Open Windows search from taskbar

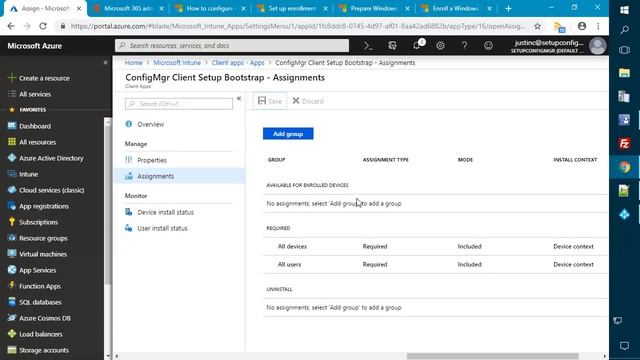coord(624,29)
